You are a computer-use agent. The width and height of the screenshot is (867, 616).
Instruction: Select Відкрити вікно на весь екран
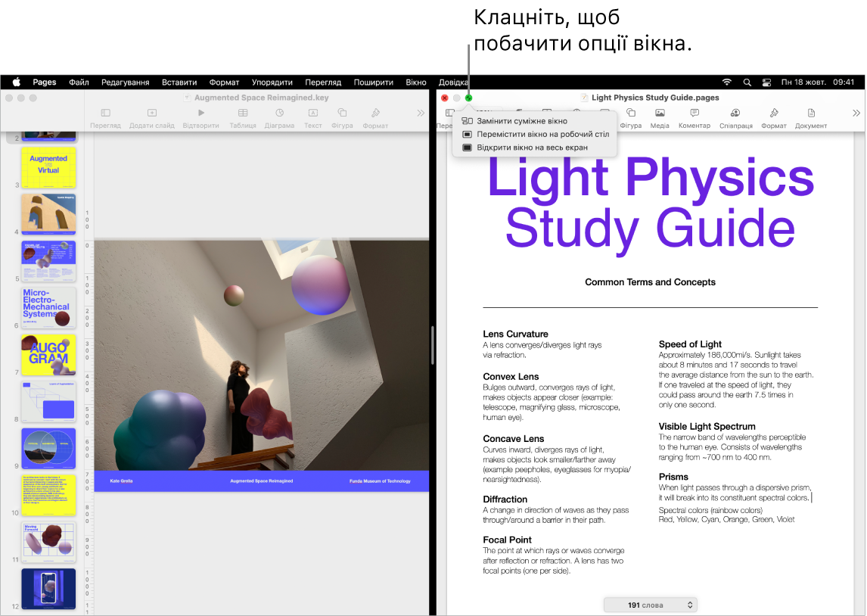click(531, 148)
